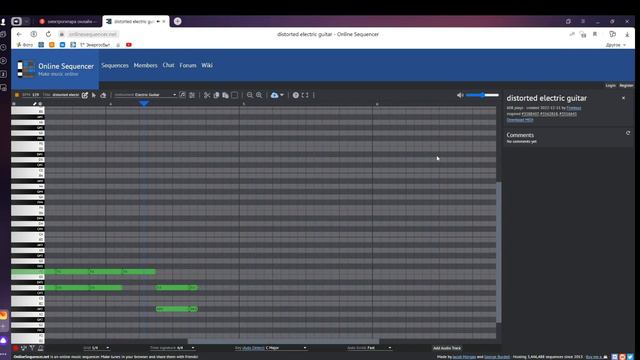Click the Register link

click(627, 86)
